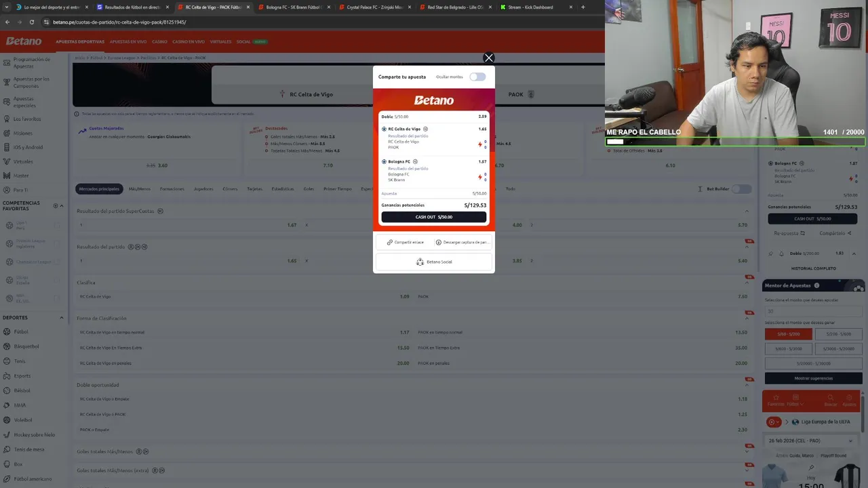
Task: Click the Apuestas por los Campeones trophy icon
Action: 6,82
